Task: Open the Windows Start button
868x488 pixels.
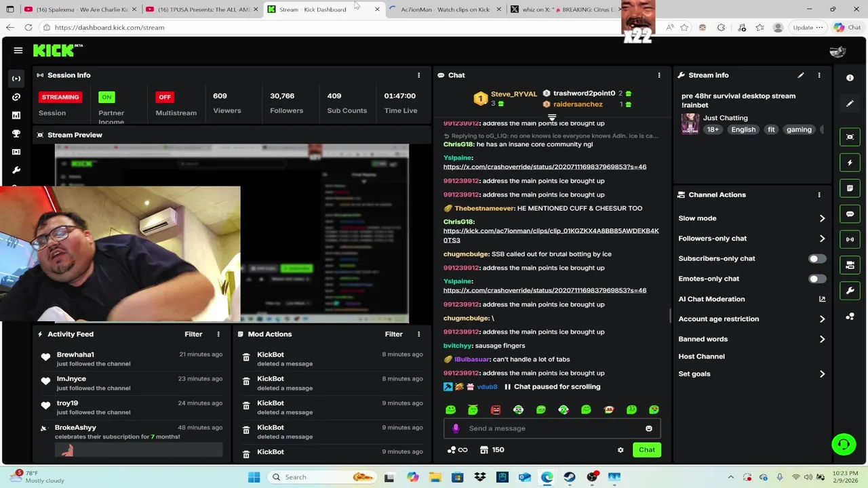Action: point(254,477)
